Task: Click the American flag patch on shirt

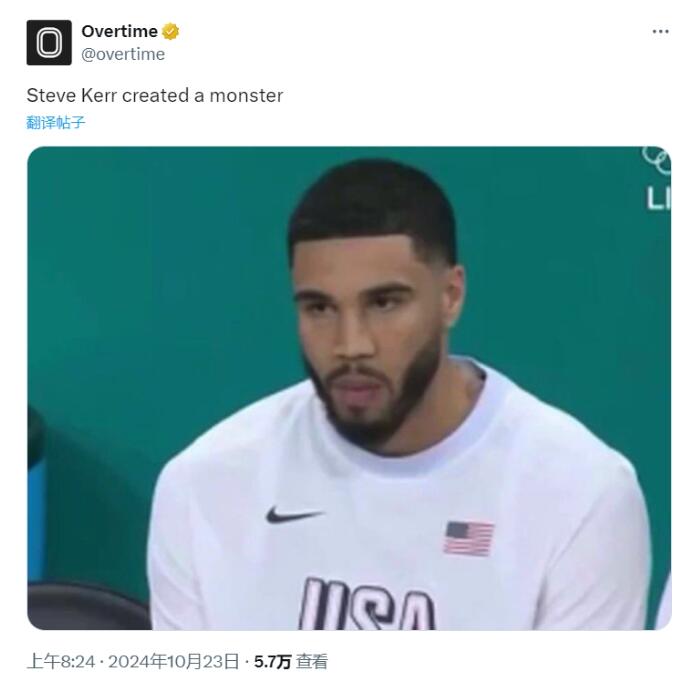Action: point(469,538)
